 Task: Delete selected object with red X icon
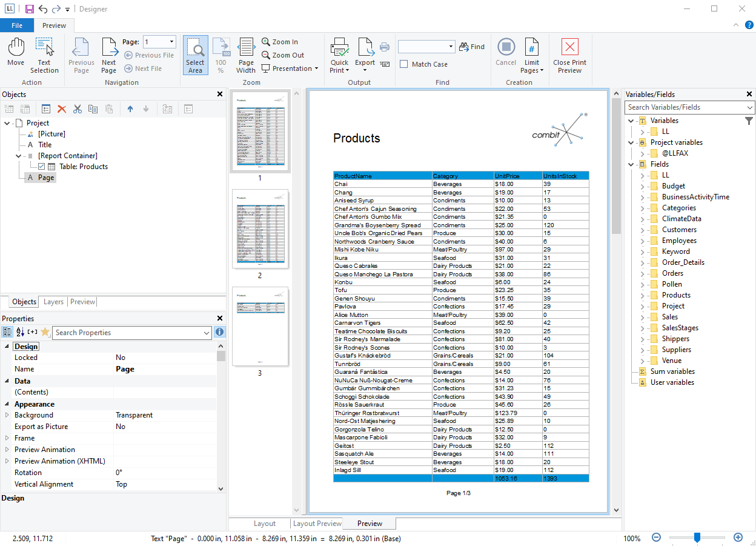click(62, 109)
